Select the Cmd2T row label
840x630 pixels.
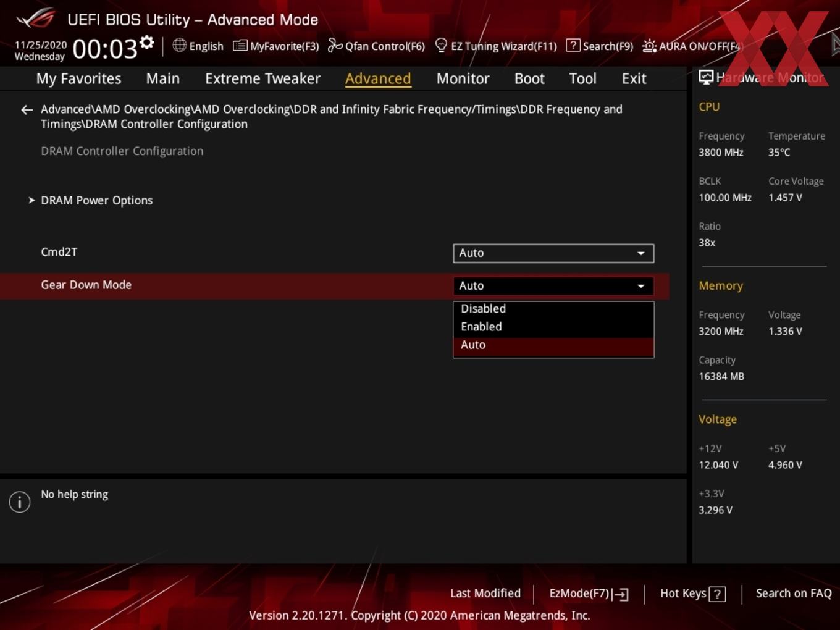coord(59,252)
